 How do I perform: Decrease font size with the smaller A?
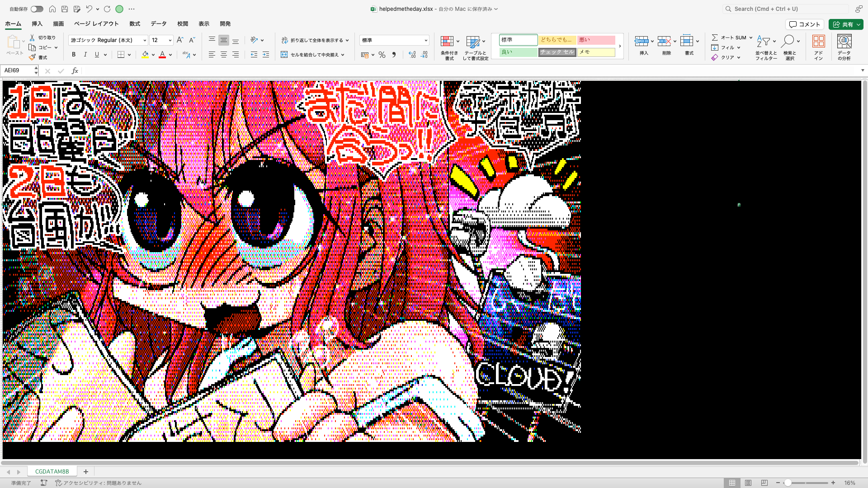click(192, 40)
